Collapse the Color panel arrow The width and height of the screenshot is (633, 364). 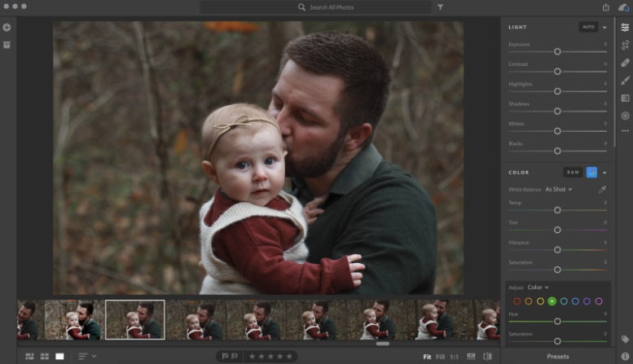coord(604,173)
